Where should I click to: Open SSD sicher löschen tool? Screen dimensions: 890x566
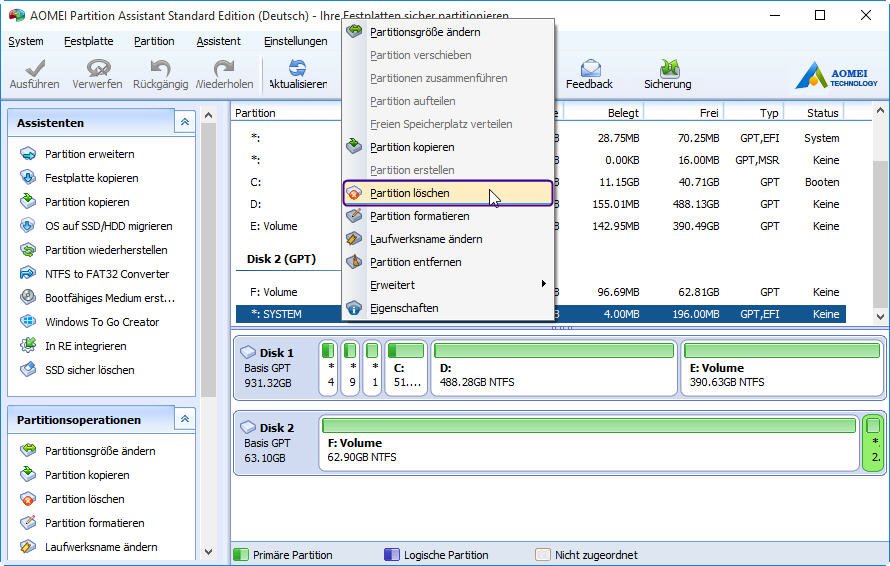(90, 370)
